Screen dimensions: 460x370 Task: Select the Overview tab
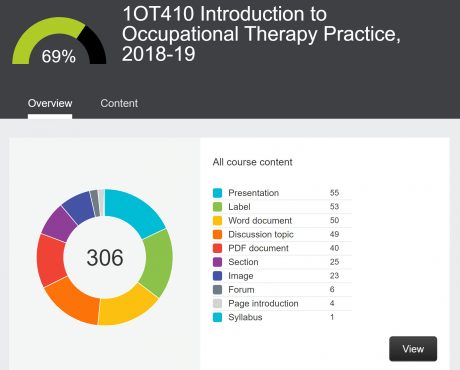[50, 103]
